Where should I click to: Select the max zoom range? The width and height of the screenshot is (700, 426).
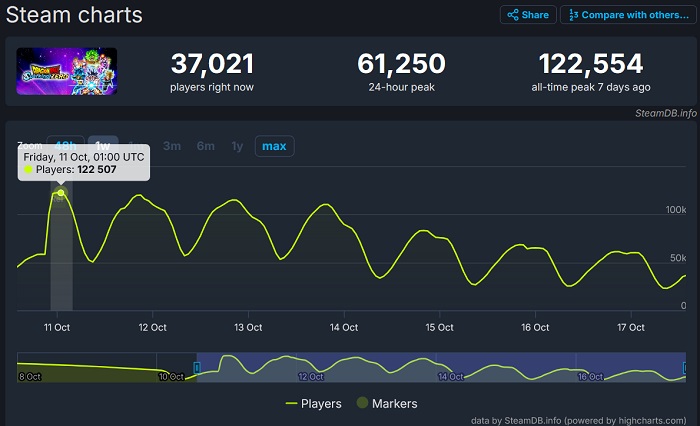click(274, 146)
